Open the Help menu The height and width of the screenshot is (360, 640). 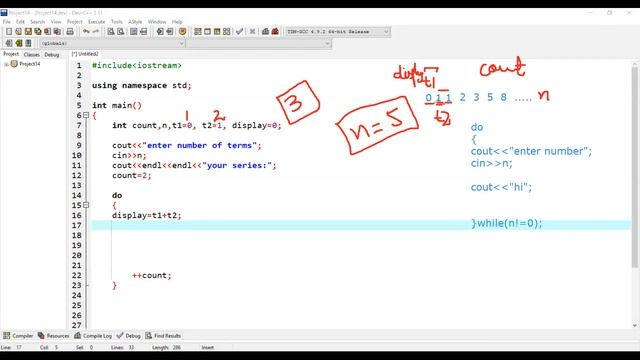click(177, 22)
